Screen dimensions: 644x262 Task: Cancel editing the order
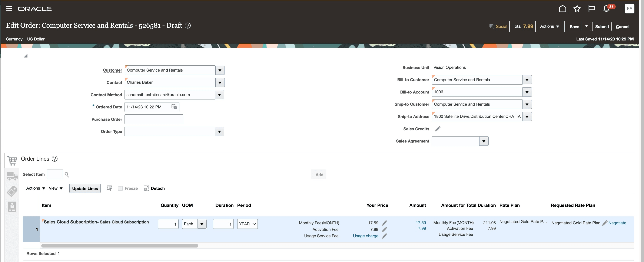click(x=622, y=26)
